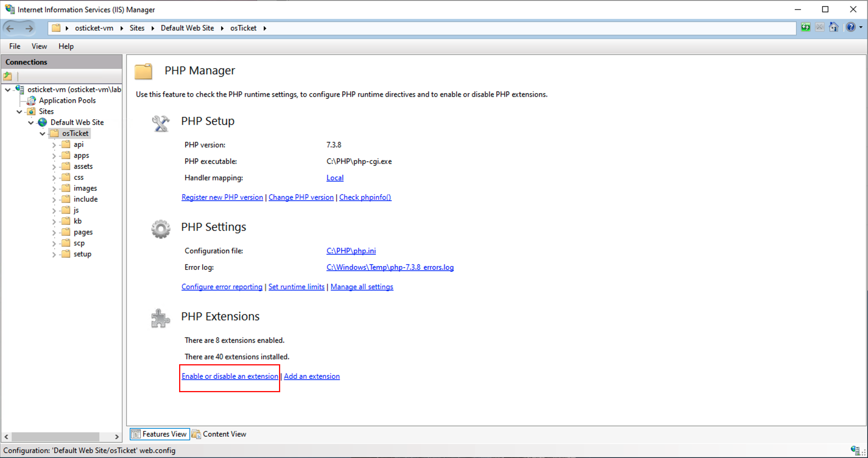Image resolution: width=868 pixels, height=458 pixels.
Task: Click the IIS Manager title bar icon
Action: coord(10,9)
